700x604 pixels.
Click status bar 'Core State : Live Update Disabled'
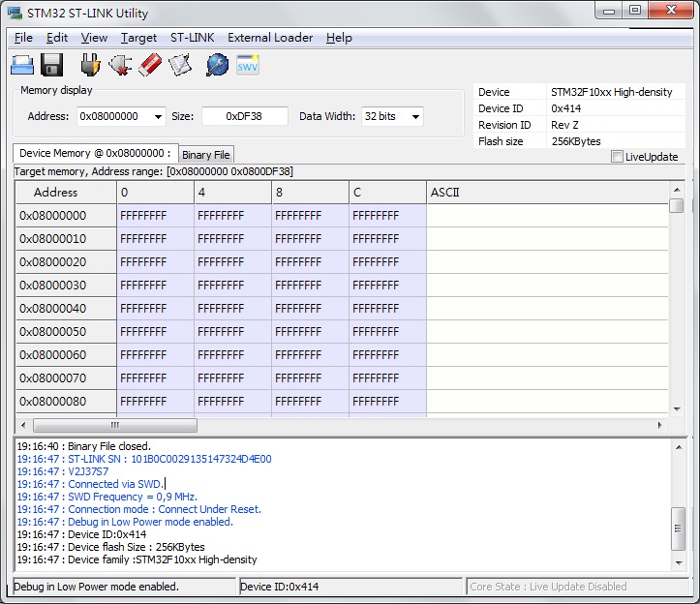pyautogui.click(x=577, y=587)
